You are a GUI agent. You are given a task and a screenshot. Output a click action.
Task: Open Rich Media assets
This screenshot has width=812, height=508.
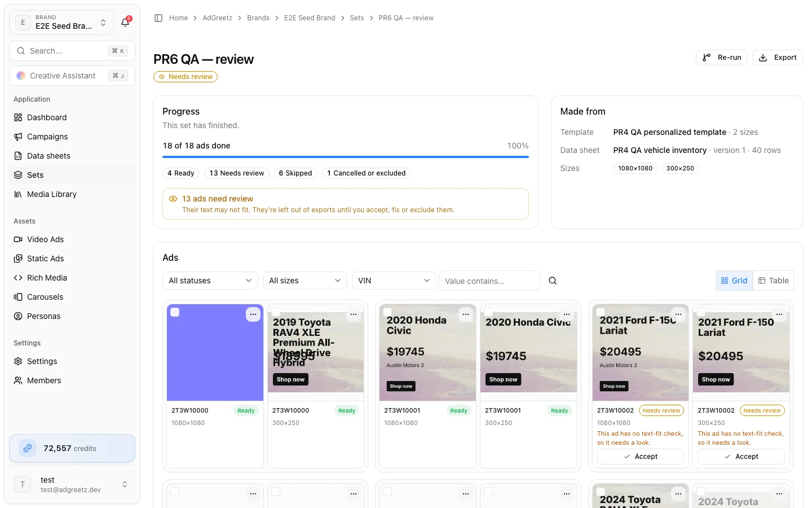coord(72,278)
